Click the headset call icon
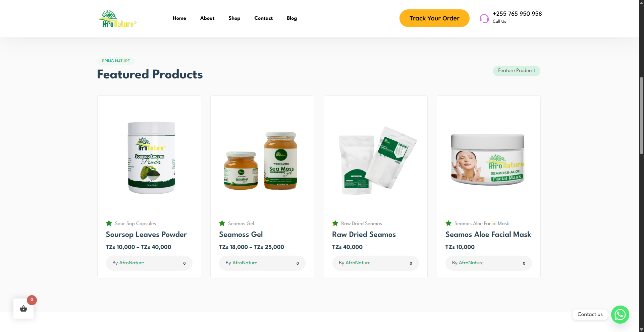This screenshot has width=644, height=332. 484,18
